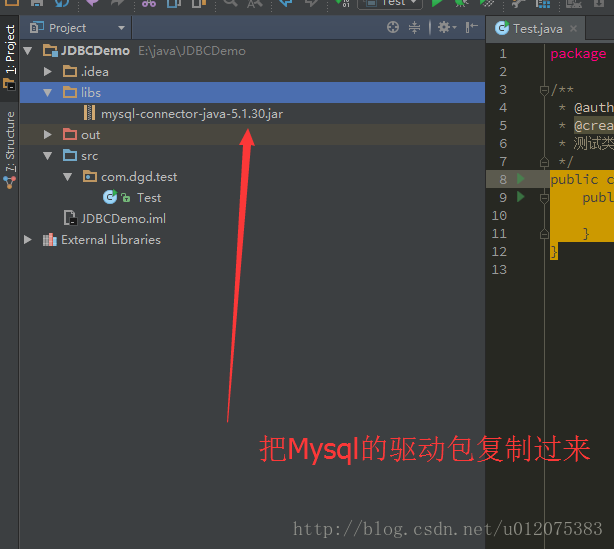Click the .idea folder icon
The height and width of the screenshot is (549, 614).
70,71
